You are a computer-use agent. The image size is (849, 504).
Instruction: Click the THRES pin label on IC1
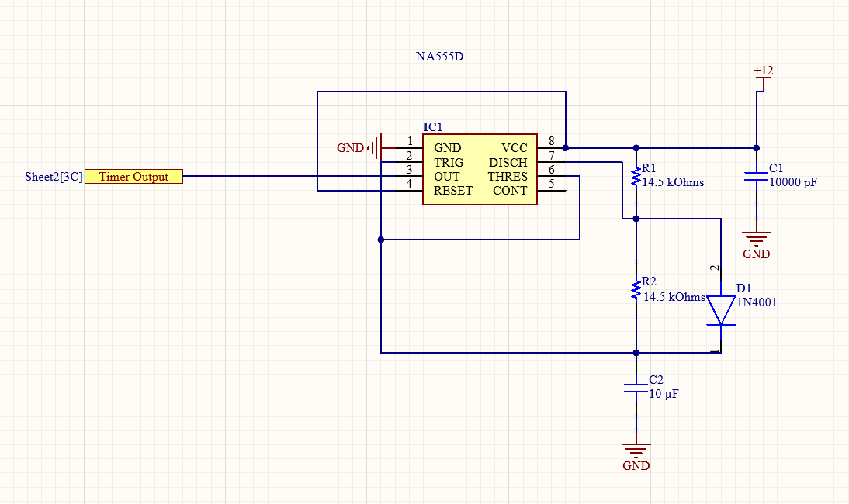tap(508, 176)
